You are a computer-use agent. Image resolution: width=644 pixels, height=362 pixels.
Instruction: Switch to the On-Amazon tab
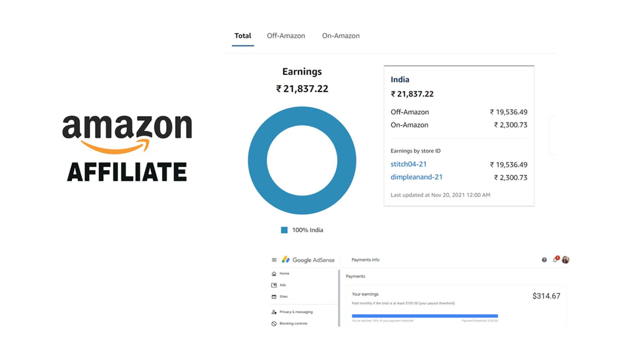pos(340,36)
